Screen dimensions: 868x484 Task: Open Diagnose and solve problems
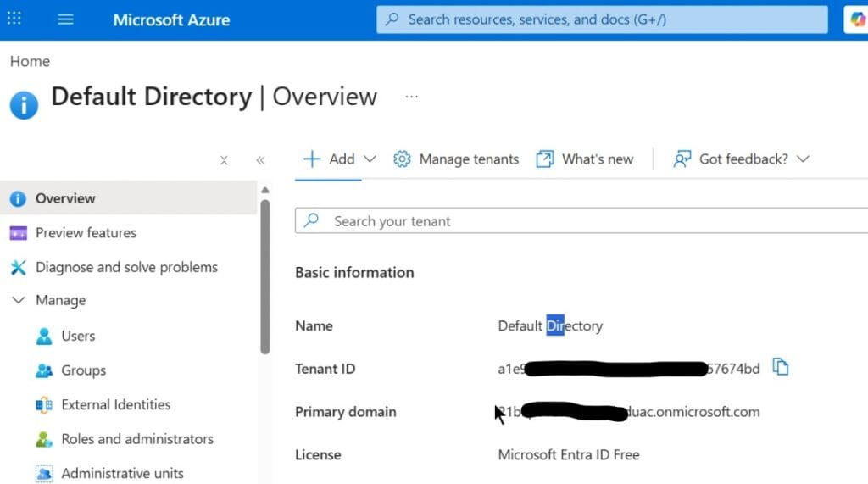pos(129,267)
